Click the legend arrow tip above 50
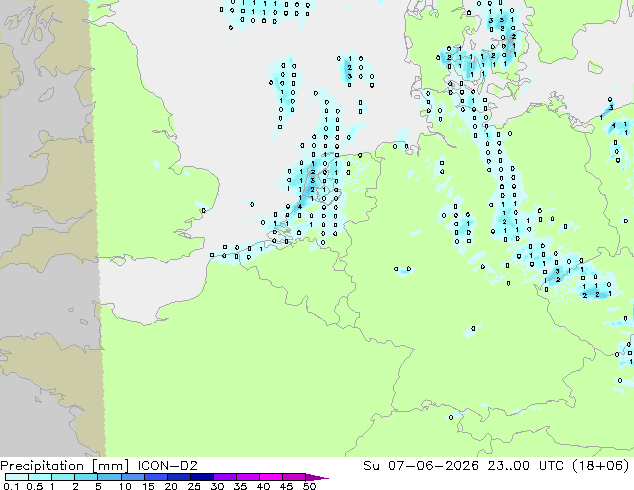 pyautogui.click(x=317, y=477)
